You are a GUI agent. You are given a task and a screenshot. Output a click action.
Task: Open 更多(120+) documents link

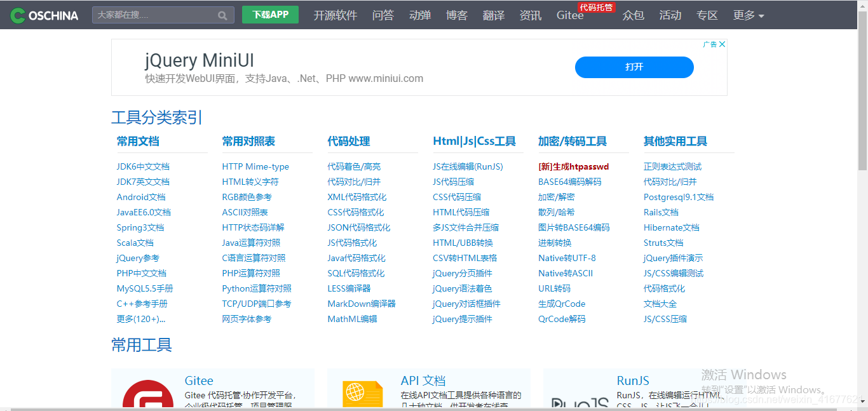(x=141, y=319)
